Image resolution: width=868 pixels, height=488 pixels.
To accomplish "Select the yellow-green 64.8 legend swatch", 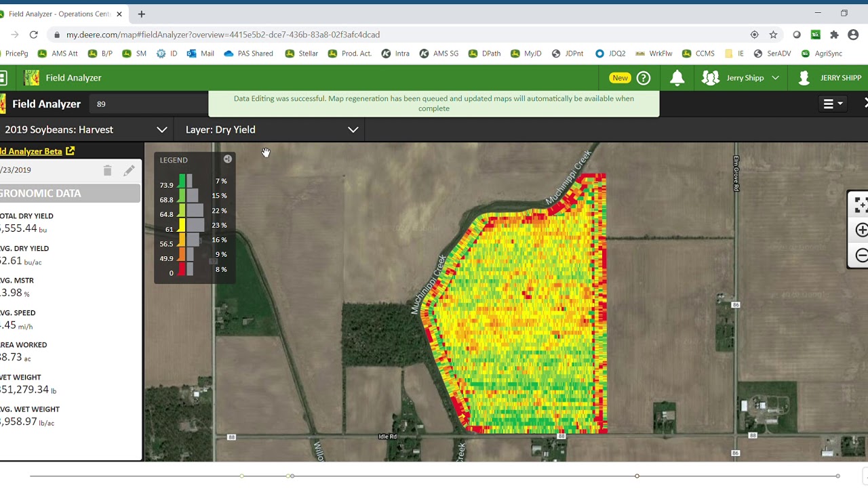I will point(182,210).
